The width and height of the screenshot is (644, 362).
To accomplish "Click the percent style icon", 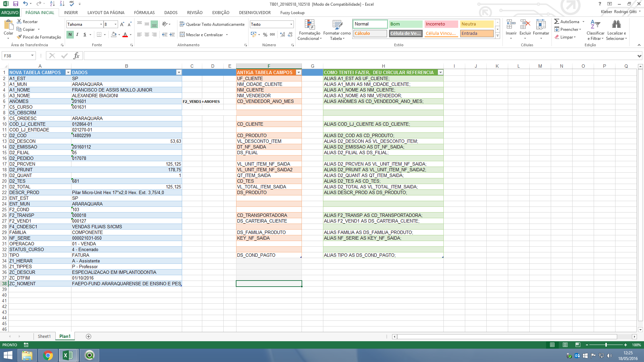I will [265, 35].
